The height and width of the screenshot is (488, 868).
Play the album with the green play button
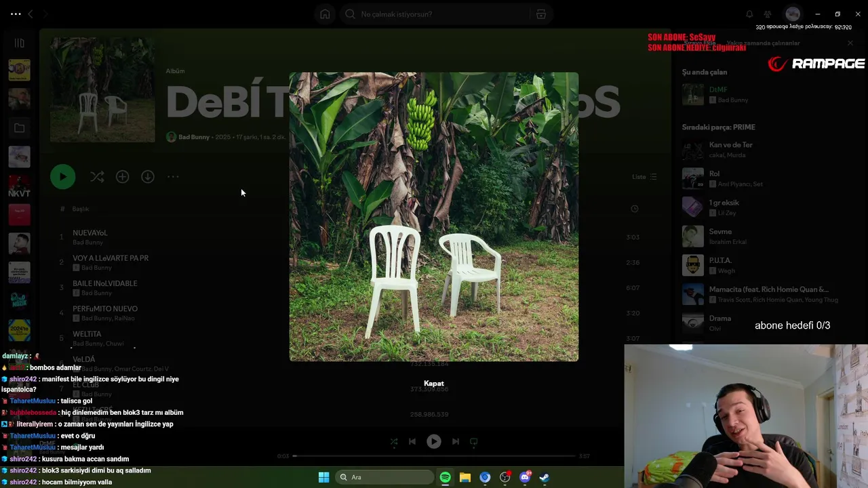pos(62,177)
